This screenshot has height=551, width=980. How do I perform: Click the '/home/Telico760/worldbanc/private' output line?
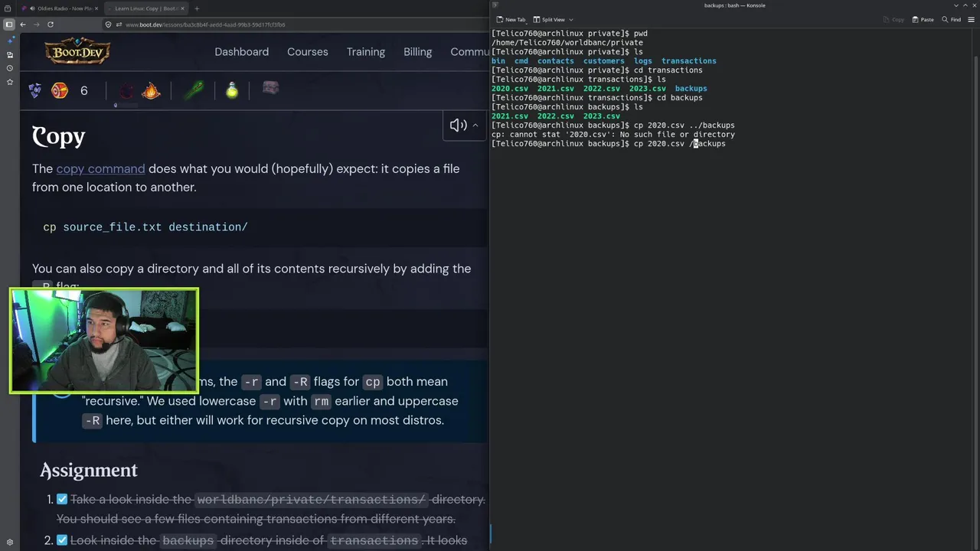pyautogui.click(x=567, y=43)
